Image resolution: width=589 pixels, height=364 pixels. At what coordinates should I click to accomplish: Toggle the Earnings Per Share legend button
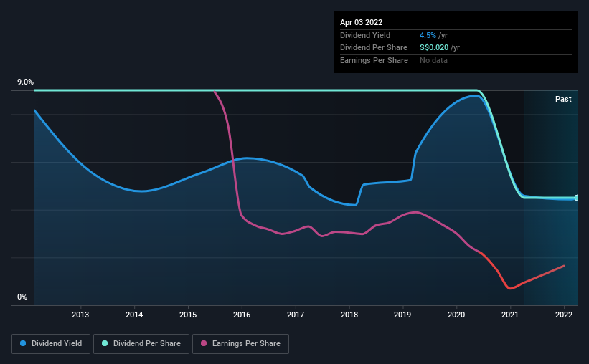point(240,344)
